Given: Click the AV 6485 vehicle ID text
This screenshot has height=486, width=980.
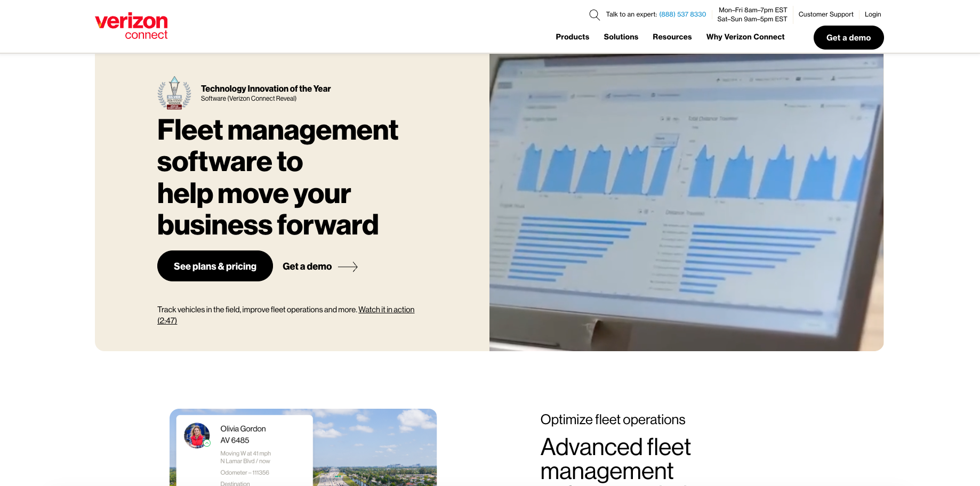Looking at the screenshot, I should (x=235, y=440).
